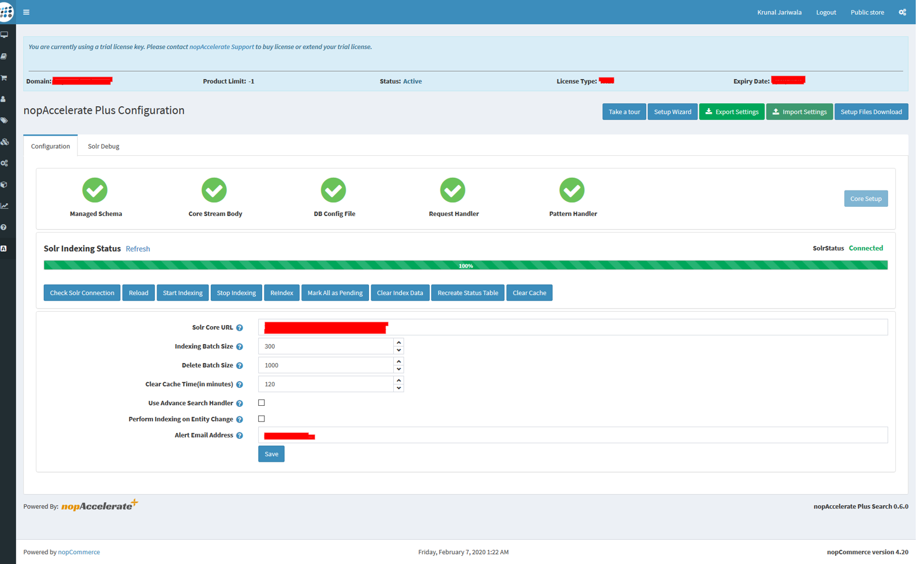The height and width of the screenshot is (564, 924).
Task: Increase Clear Cache Time with up arrow
Action: click(x=398, y=380)
